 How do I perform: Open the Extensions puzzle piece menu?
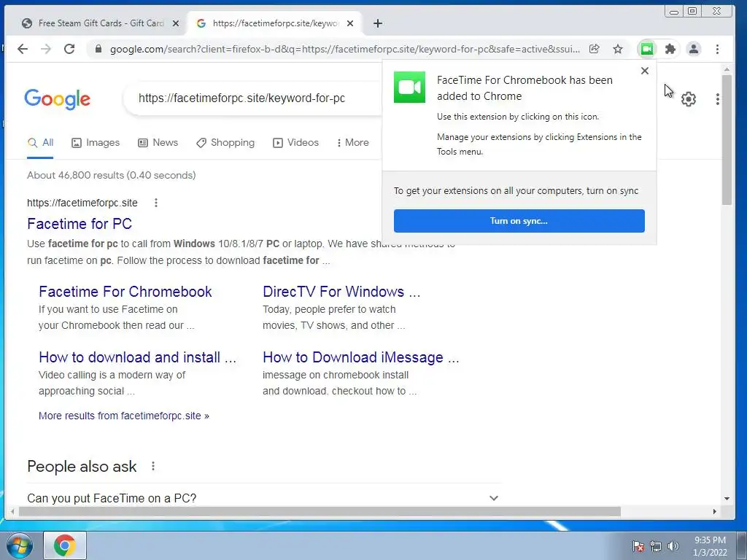[670, 49]
